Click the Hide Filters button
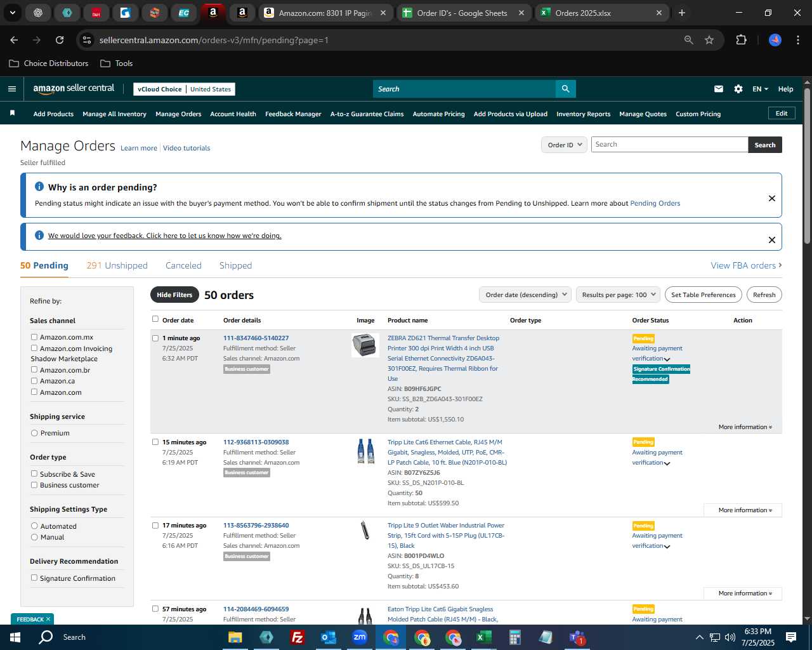This screenshot has height=650, width=812. tap(174, 295)
